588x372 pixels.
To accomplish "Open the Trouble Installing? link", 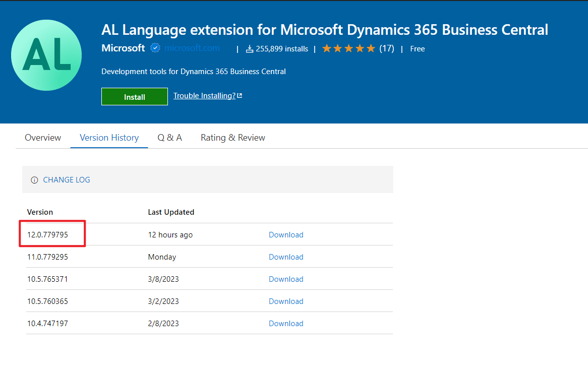I will (x=204, y=96).
